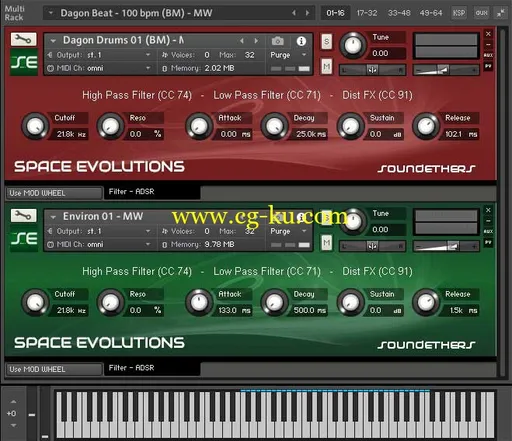Click the Environ 01 Decay value 500.0 ms
512x441 pixels.
pyautogui.click(x=310, y=310)
